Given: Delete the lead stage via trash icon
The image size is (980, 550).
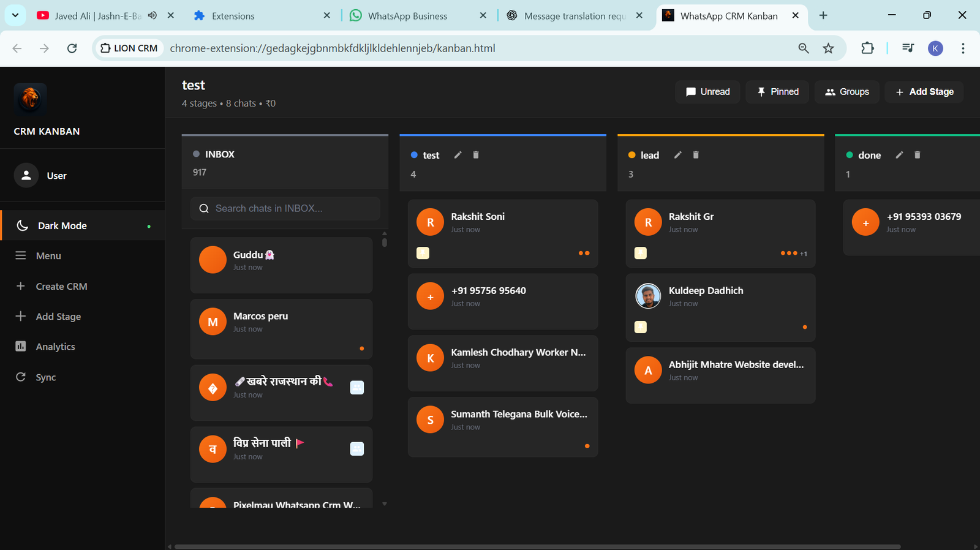Looking at the screenshot, I should point(696,155).
